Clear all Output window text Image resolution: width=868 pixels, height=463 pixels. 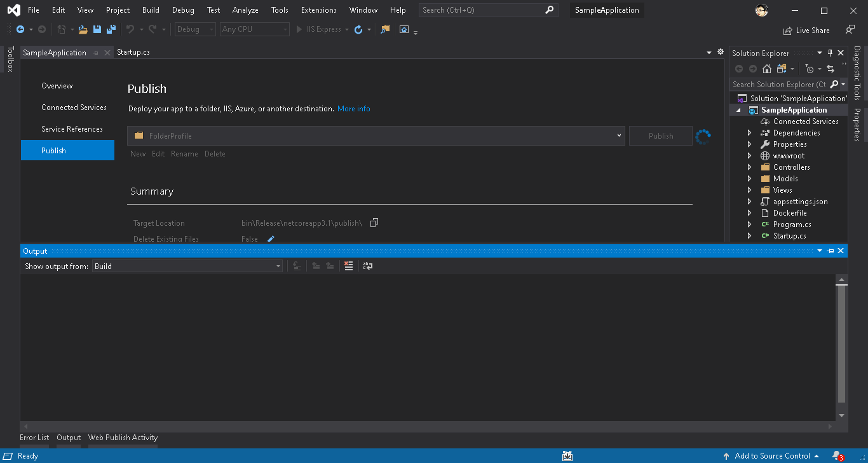click(348, 266)
